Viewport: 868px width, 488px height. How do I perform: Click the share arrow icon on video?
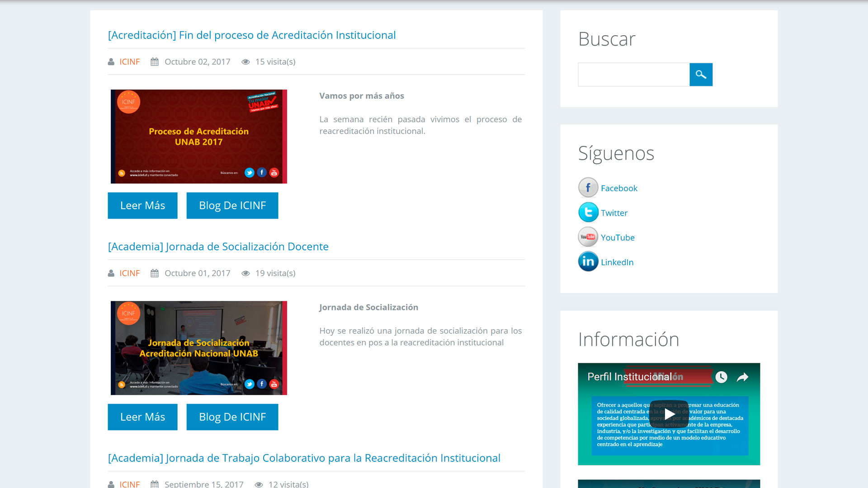click(x=743, y=377)
